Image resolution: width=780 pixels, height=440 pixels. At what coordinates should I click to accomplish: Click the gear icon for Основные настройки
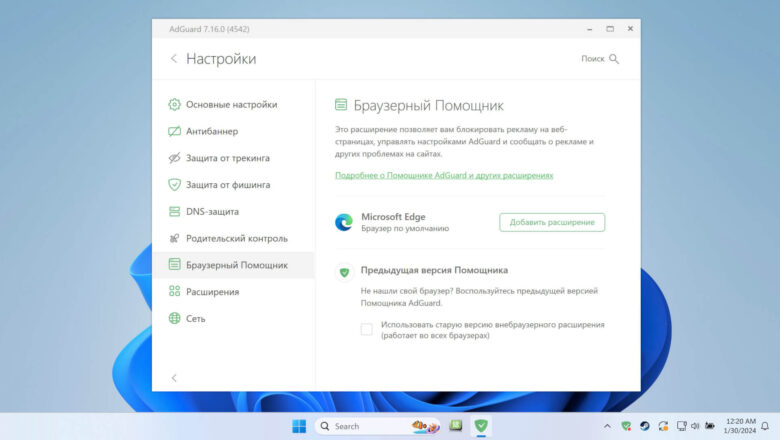pos(174,104)
